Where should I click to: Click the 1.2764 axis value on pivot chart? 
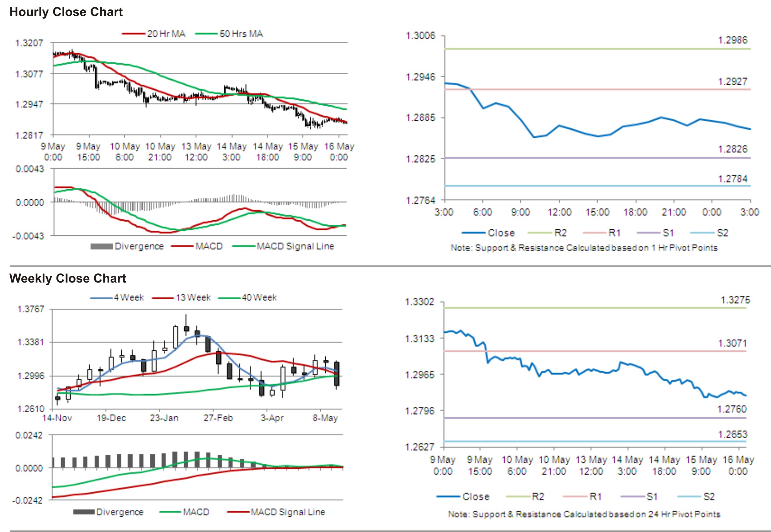(421, 200)
